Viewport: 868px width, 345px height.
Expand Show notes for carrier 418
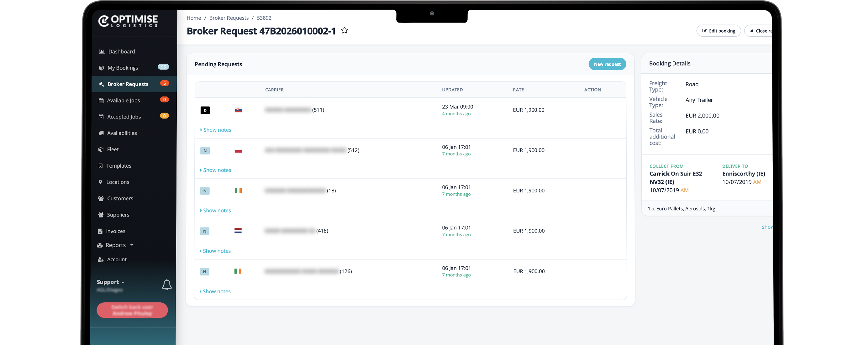(215, 251)
